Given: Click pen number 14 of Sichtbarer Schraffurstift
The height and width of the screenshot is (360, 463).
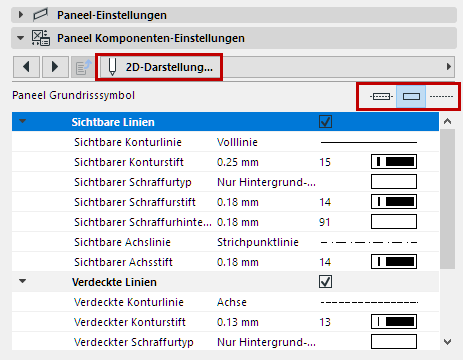Looking at the screenshot, I should (x=325, y=202).
